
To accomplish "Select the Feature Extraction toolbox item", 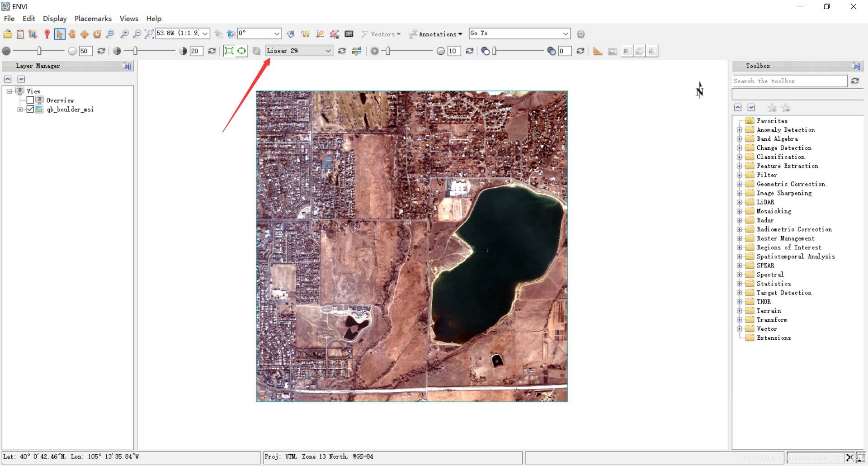I will 787,166.
